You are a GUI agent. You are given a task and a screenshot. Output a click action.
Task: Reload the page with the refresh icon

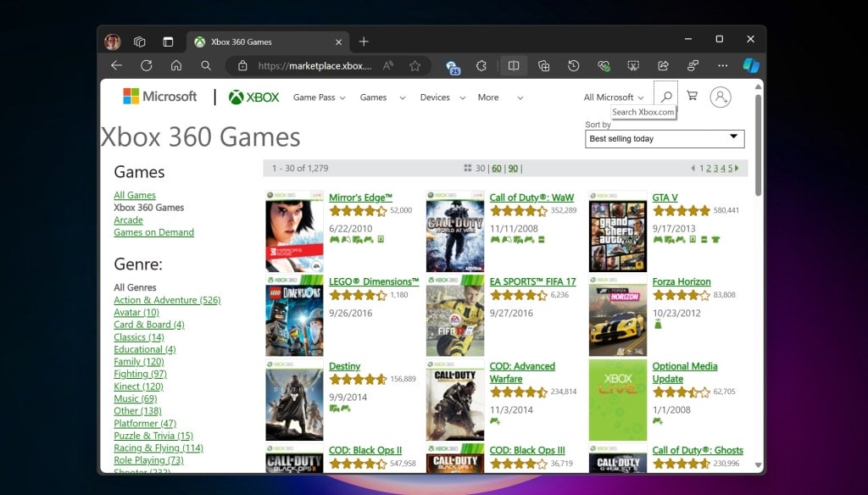point(146,65)
